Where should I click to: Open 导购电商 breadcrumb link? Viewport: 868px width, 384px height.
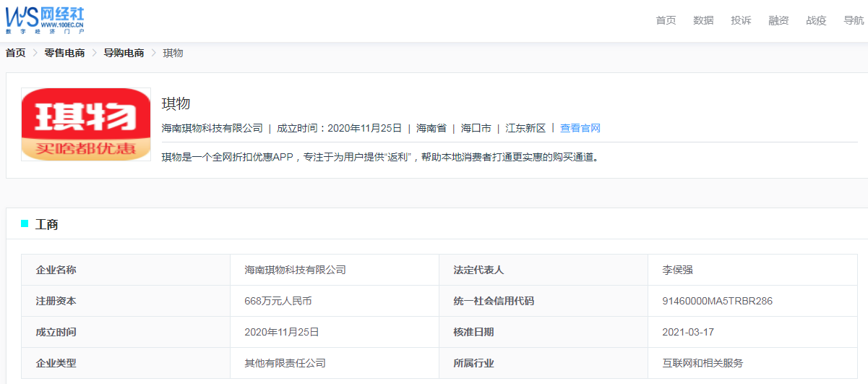(x=124, y=53)
